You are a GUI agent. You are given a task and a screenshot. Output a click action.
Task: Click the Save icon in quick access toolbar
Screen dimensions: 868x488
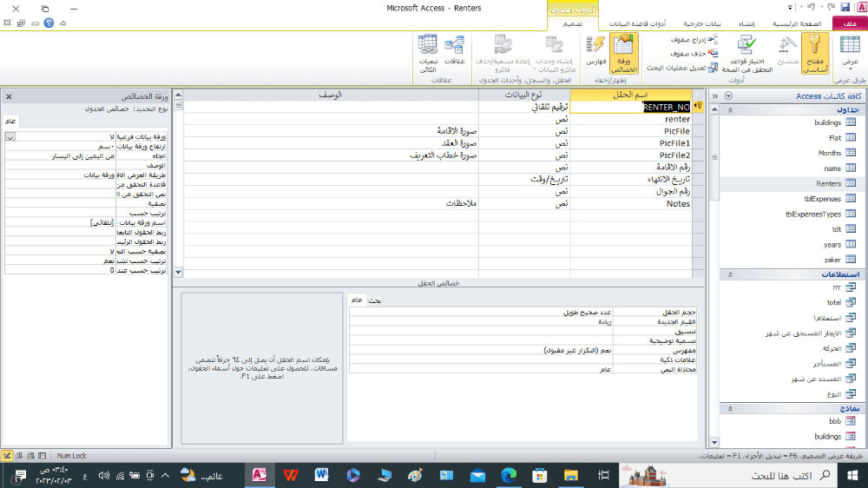(x=845, y=8)
